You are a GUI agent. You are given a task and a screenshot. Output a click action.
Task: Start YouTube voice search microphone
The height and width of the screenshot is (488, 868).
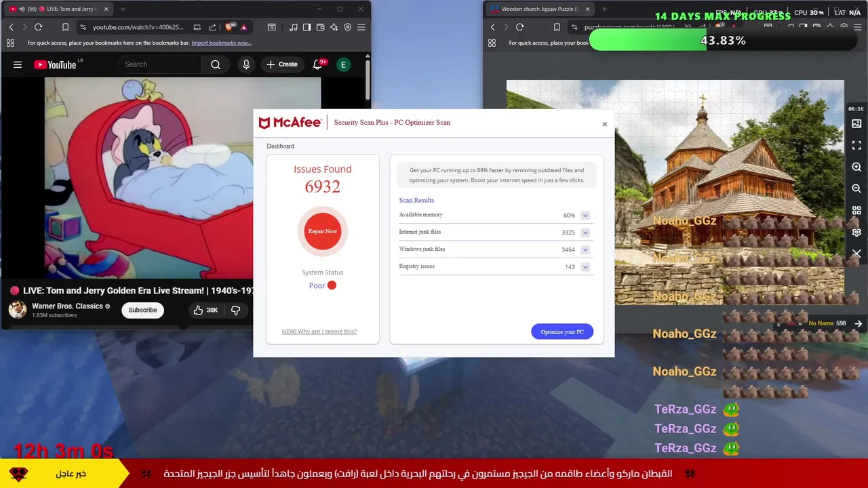point(246,64)
